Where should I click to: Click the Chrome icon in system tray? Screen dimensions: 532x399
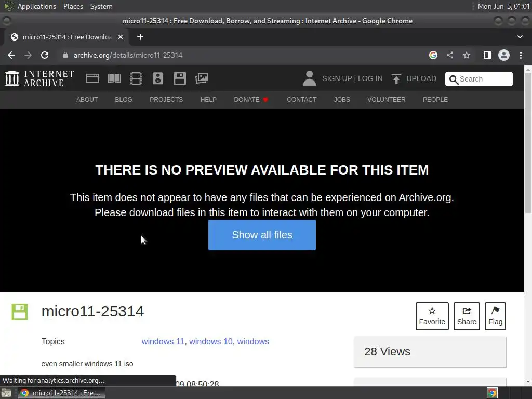tap(492, 393)
